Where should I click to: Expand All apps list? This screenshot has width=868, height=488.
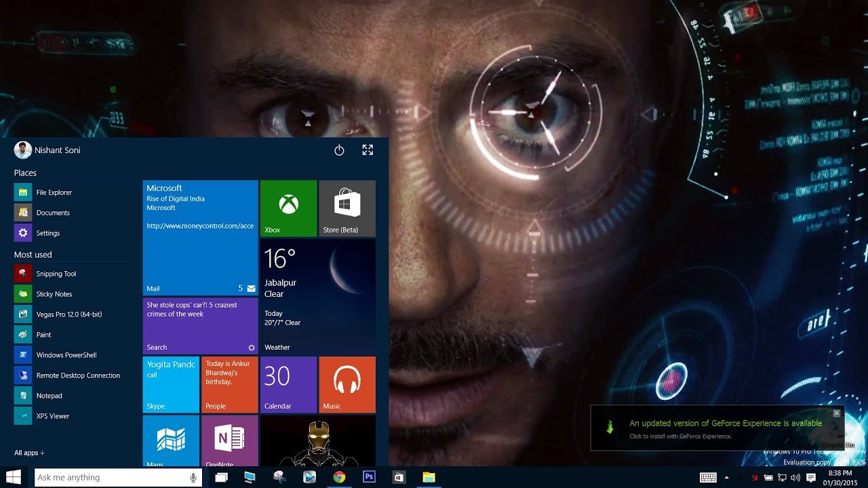29,453
